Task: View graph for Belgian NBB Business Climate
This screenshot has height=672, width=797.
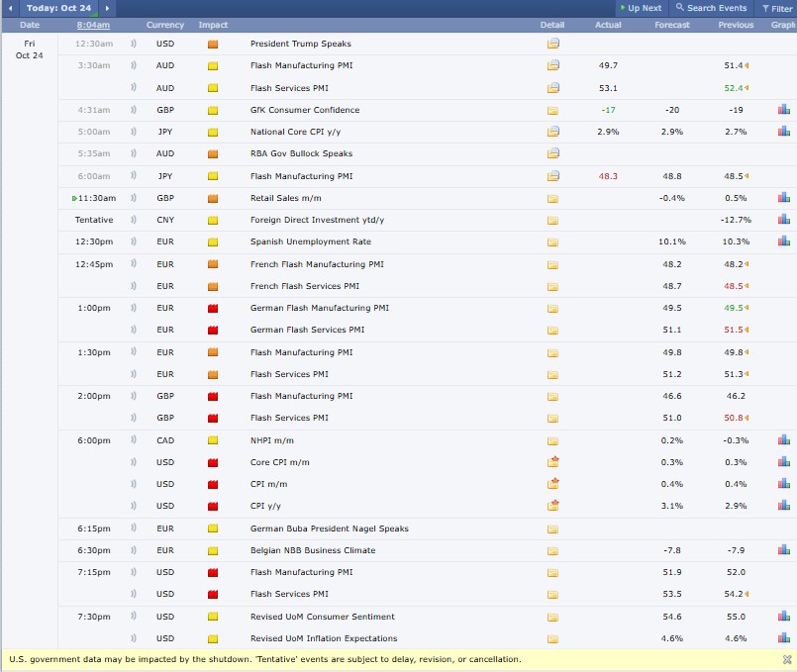Action: [x=783, y=550]
